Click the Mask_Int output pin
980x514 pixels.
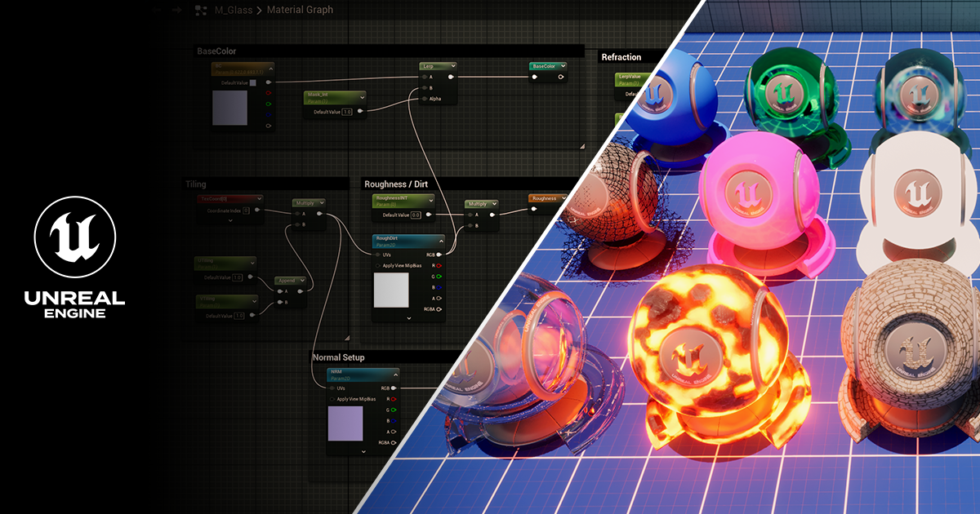coord(361,112)
